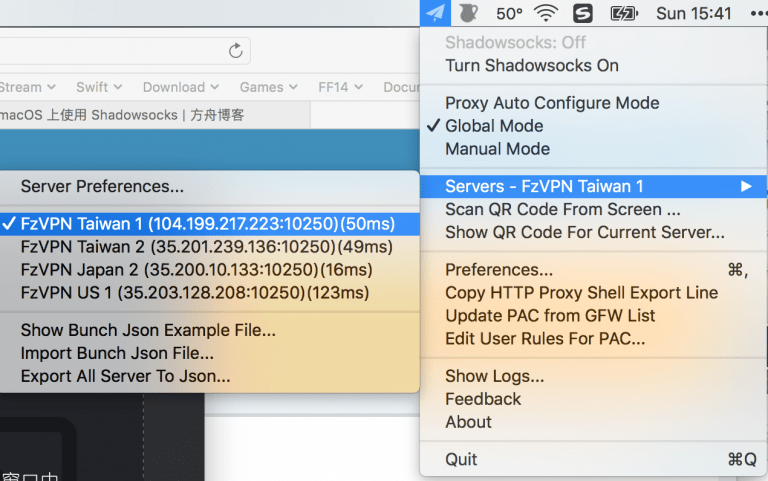
Task: Click the S input method icon
Action: coord(582,13)
